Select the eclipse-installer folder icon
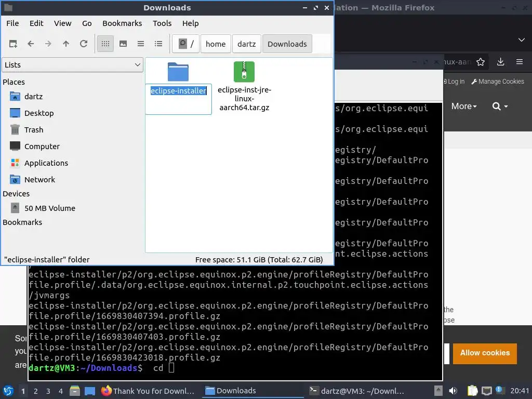The height and width of the screenshot is (399, 532). (x=178, y=72)
